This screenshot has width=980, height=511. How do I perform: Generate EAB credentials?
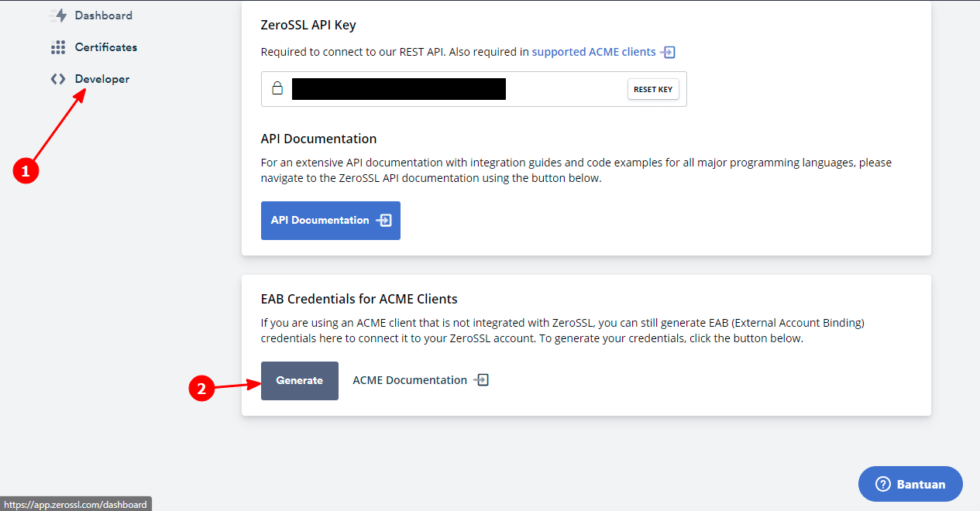coord(300,381)
